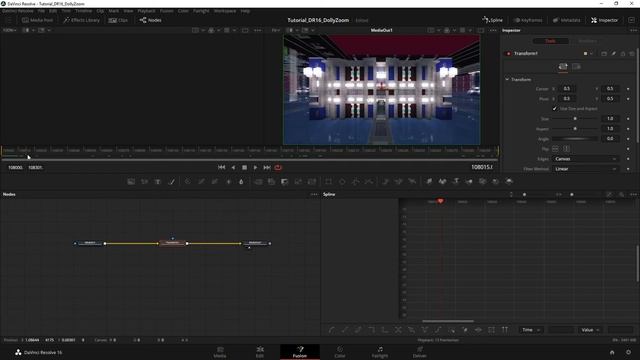Image resolution: width=640 pixels, height=360 pixels.
Task: Open Inspector panel options (three dots)
Action: pyautogui.click(x=633, y=30)
